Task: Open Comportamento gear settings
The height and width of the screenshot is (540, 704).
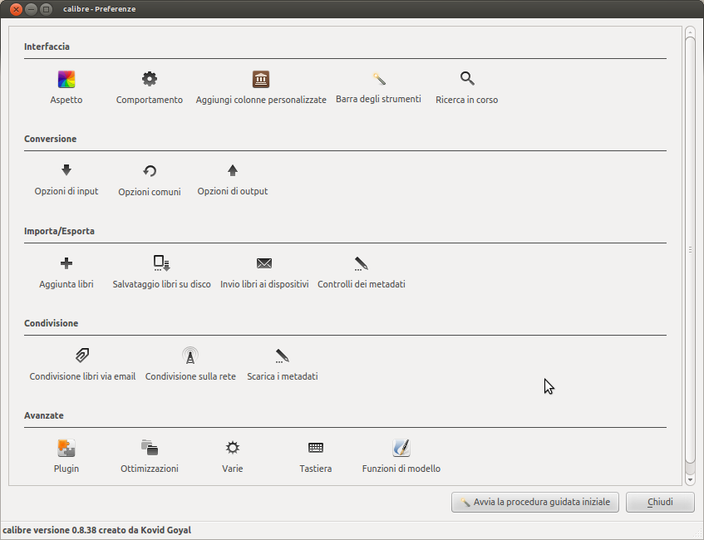Action: point(150,79)
